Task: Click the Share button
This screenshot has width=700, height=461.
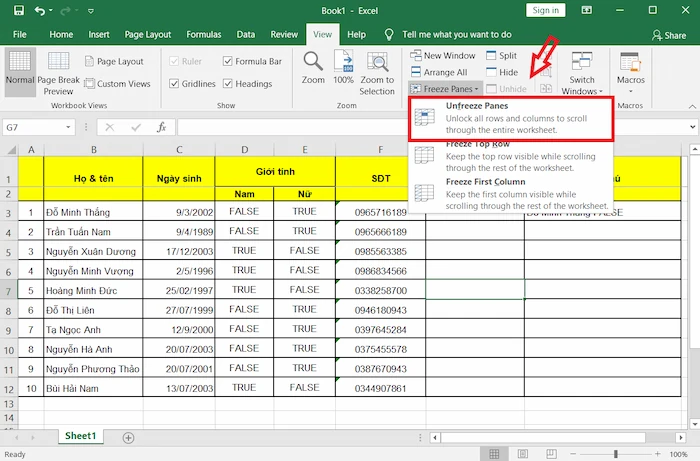Action: (669, 35)
